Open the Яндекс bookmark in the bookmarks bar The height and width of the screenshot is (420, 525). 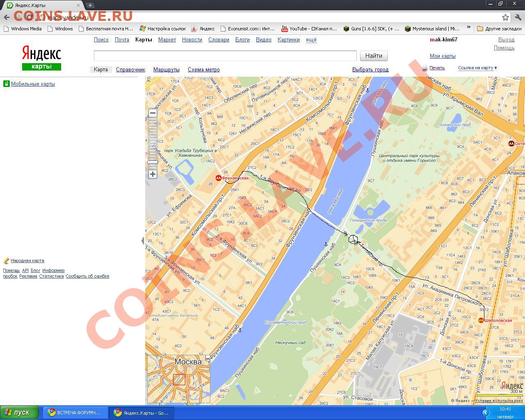point(203,29)
